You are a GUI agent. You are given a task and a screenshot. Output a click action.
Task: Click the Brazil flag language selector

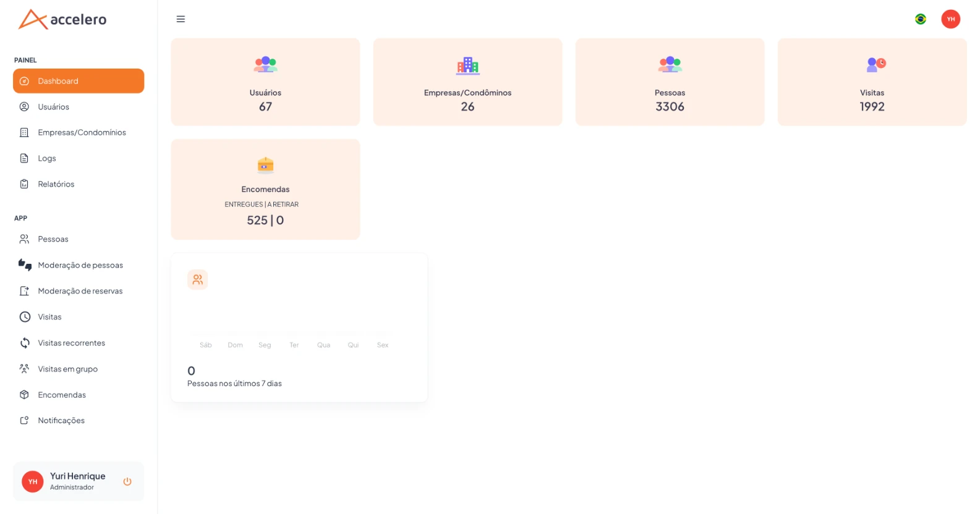coord(920,19)
